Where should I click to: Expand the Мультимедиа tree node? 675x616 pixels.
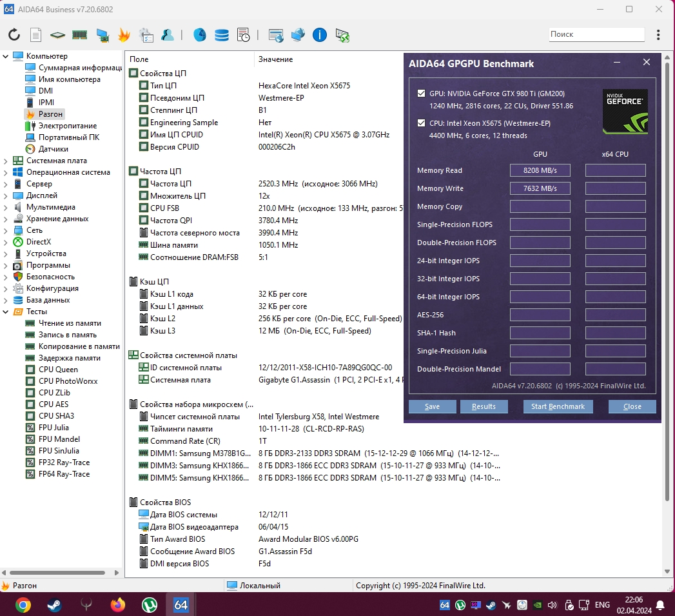tap(5, 207)
